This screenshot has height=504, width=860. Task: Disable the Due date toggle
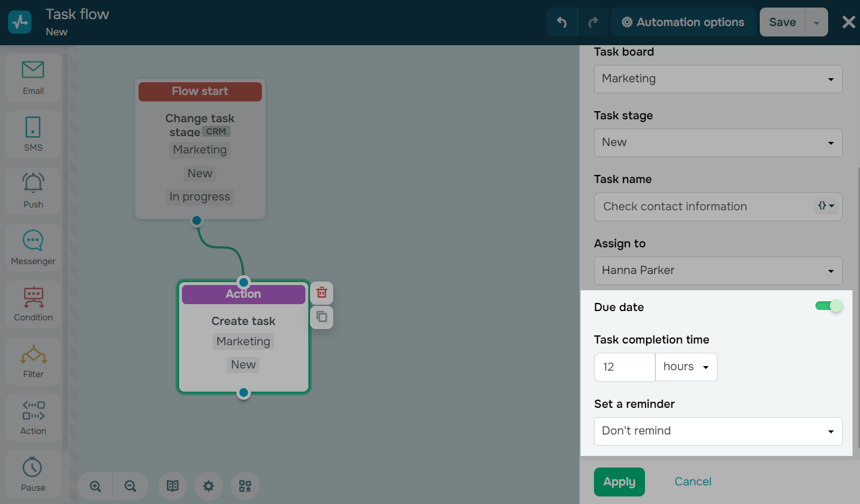(828, 306)
